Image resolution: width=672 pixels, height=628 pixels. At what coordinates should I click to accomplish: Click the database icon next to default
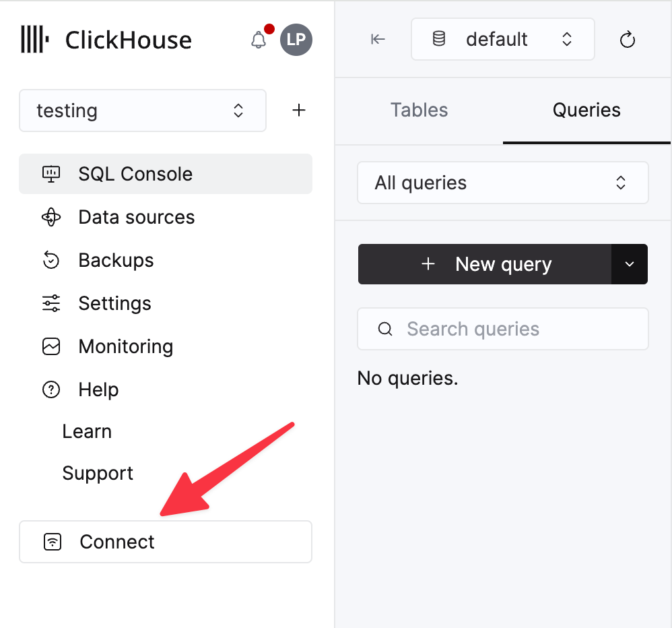(438, 39)
